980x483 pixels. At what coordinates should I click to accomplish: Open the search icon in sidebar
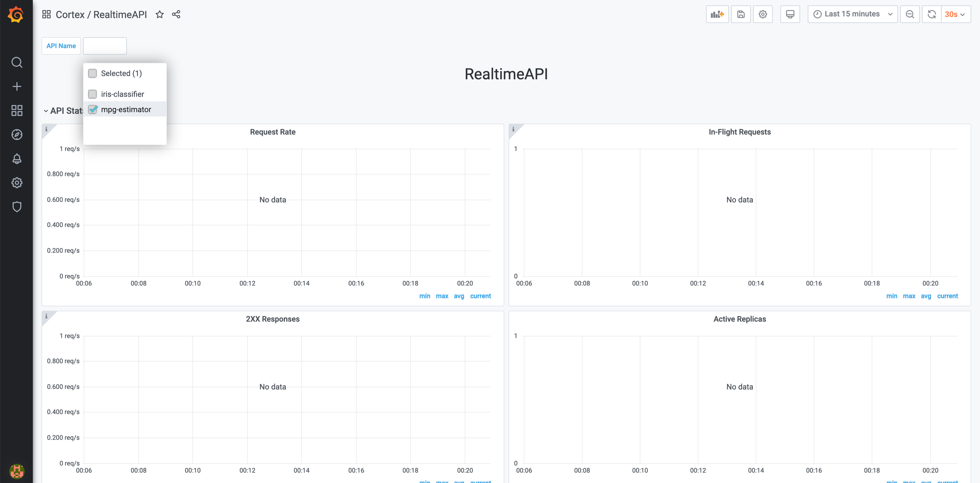(17, 63)
